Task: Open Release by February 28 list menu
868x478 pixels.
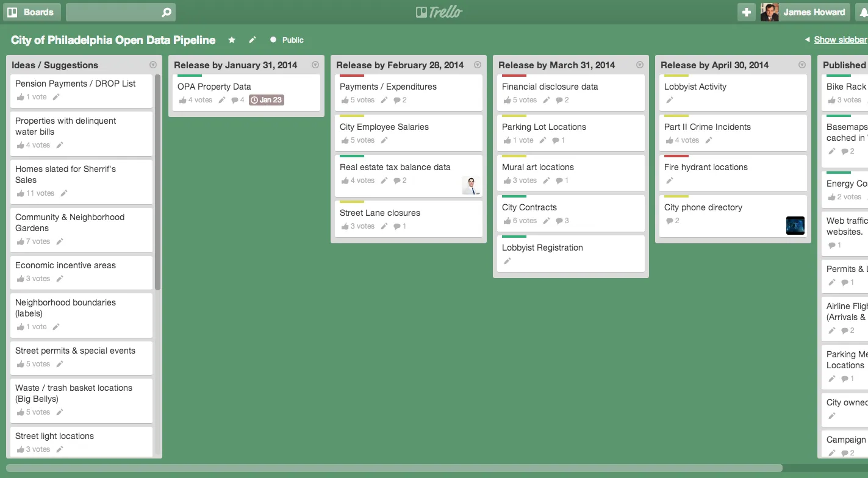Action: coord(478,65)
